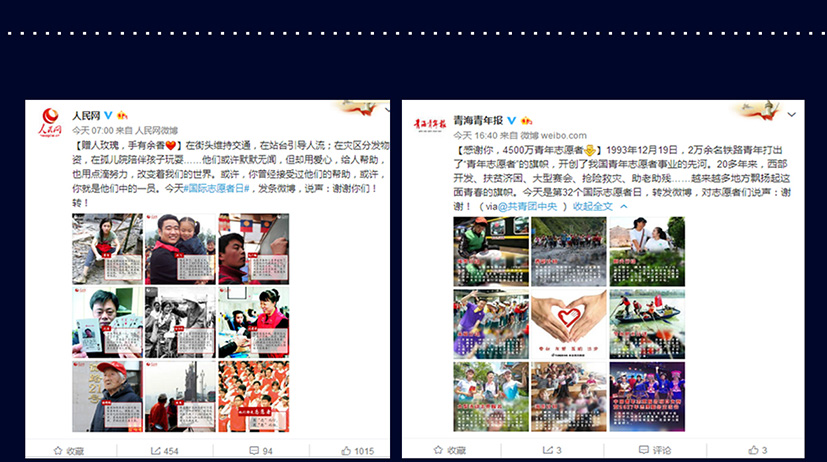Open the @共青团中央 mention link
The image size is (827, 462).
(527, 206)
